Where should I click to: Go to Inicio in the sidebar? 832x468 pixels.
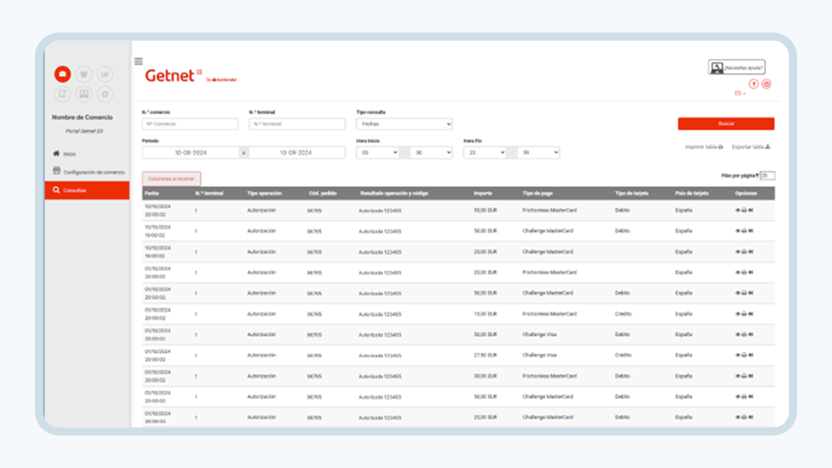point(70,154)
